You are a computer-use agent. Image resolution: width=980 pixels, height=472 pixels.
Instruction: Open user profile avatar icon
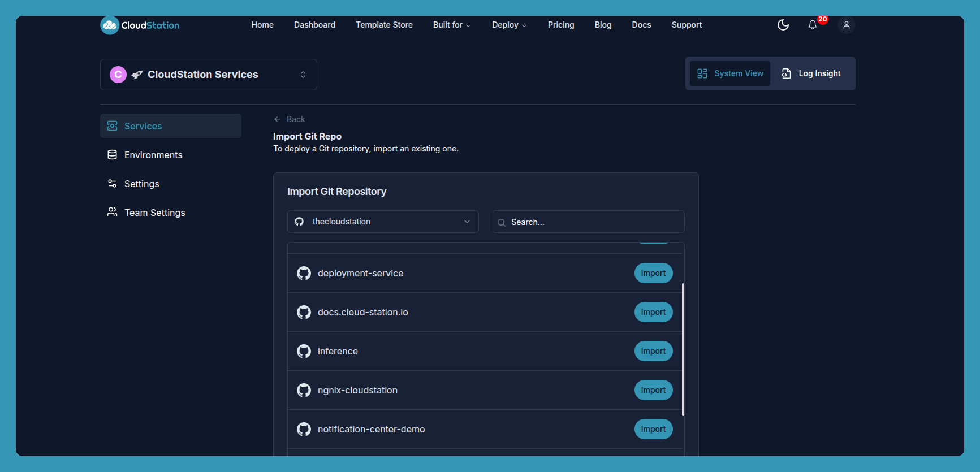click(847, 25)
